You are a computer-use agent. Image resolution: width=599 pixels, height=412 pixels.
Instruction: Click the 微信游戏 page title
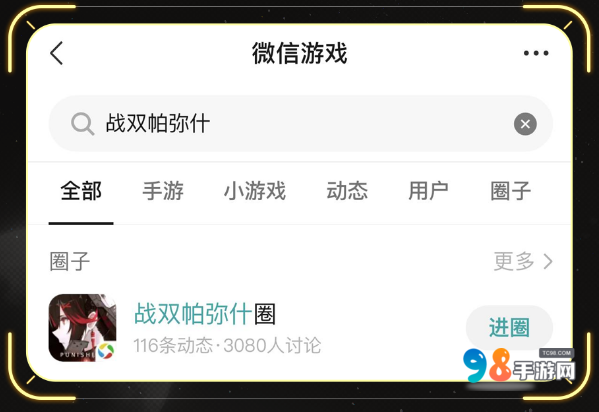pos(300,53)
